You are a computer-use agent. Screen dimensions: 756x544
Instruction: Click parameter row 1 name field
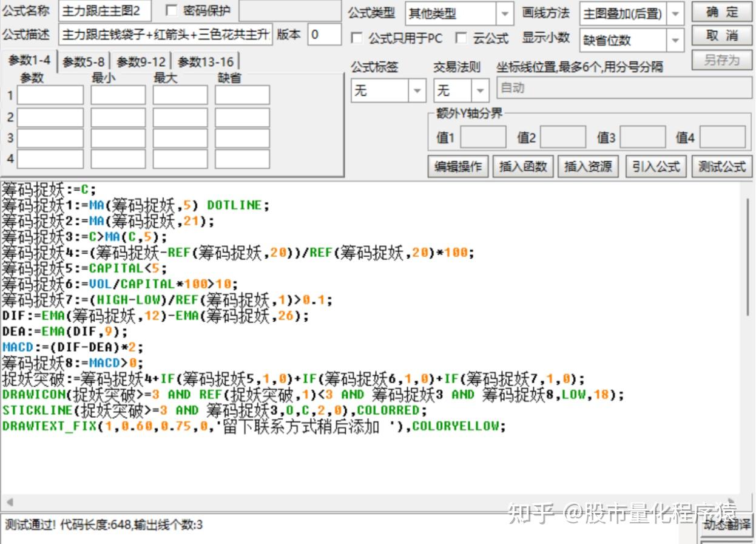(x=50, y=95)
